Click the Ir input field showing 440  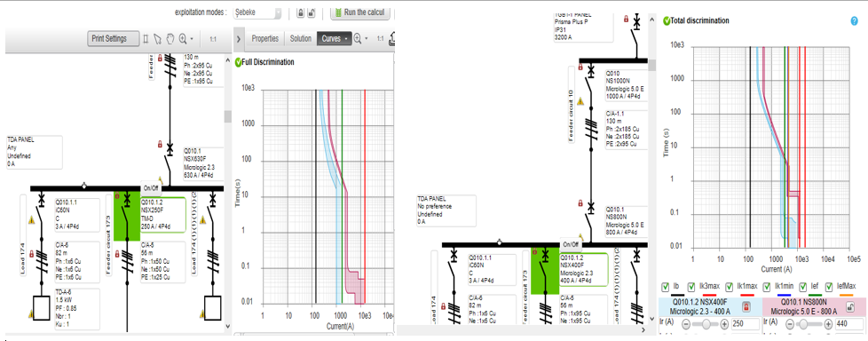(848, 325)
